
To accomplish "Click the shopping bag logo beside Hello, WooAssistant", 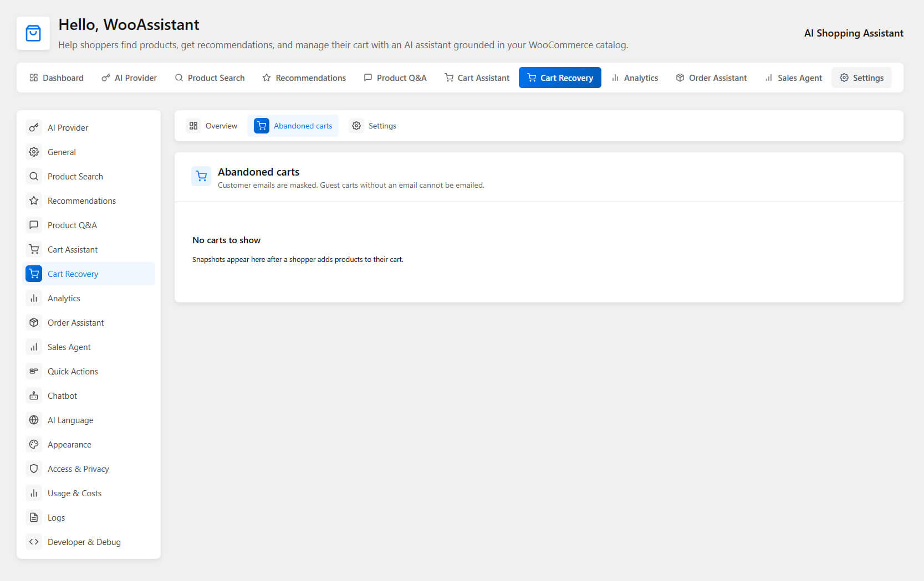I will click(33, 33).
